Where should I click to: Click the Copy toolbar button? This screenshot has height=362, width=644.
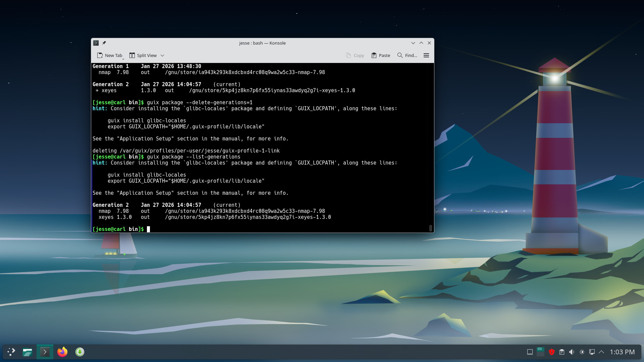[x=355, y=55]
